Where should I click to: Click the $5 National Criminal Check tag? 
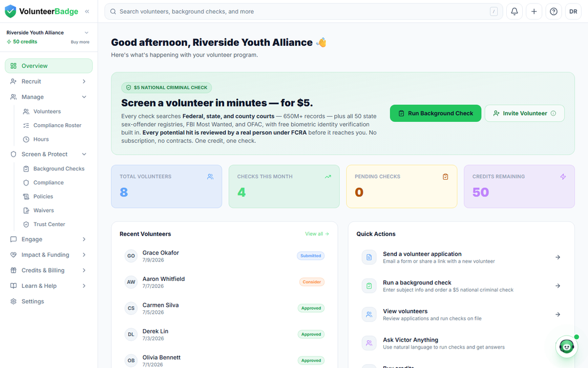[x=166, y=88]
